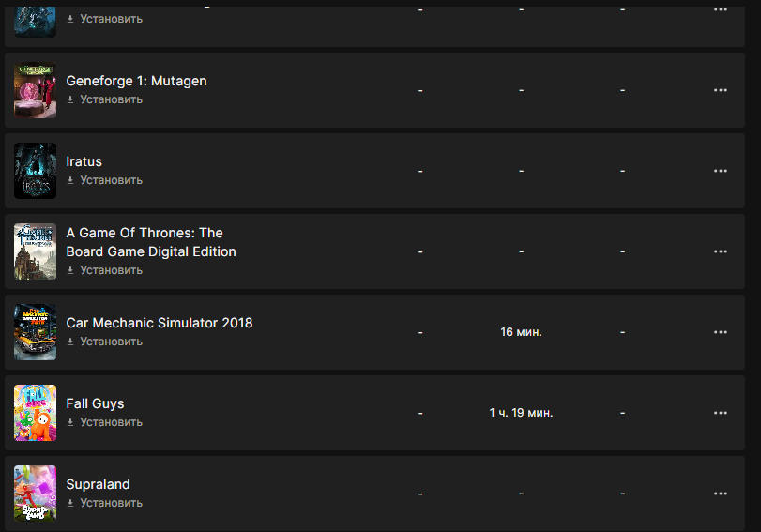The width and height of the screenshot is (761, 532).
Task: Open three-dot menu for Car Mechanic Simulator 2018
Action: click(721, 332)
